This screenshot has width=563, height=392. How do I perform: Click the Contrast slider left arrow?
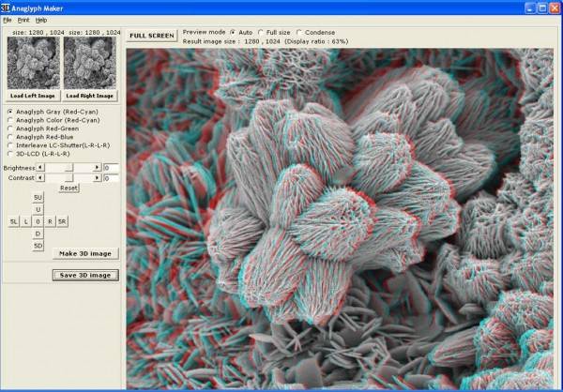38,177
